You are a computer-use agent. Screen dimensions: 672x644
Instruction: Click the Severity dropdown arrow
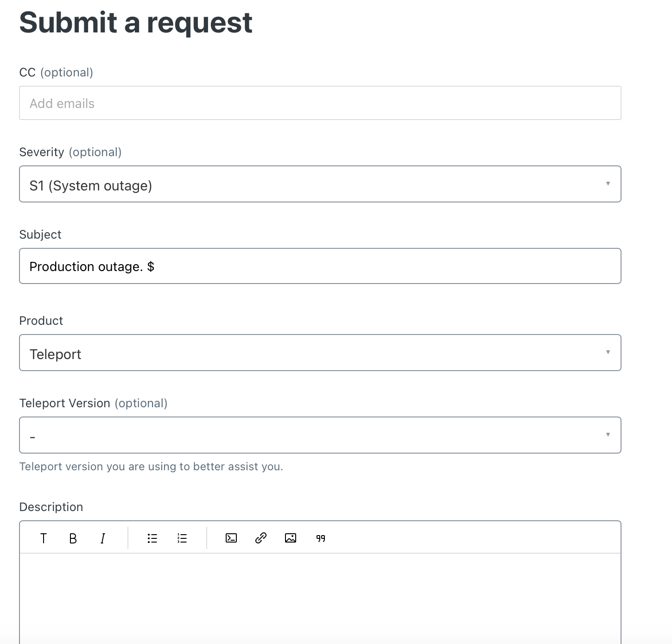(608, 183)
